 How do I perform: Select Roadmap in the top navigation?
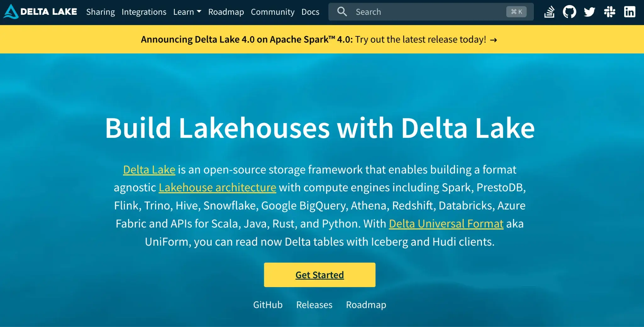pyautogui.click(x=226, y=12)
